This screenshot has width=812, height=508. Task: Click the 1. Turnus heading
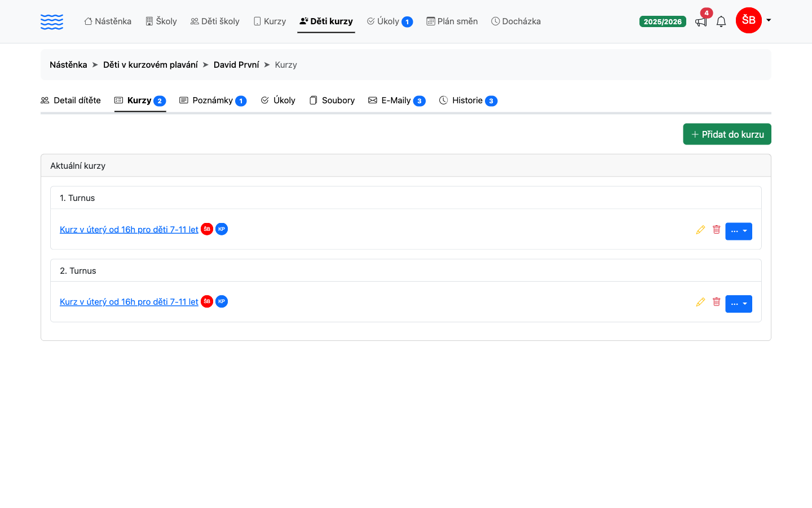click(x=77, y=198)
